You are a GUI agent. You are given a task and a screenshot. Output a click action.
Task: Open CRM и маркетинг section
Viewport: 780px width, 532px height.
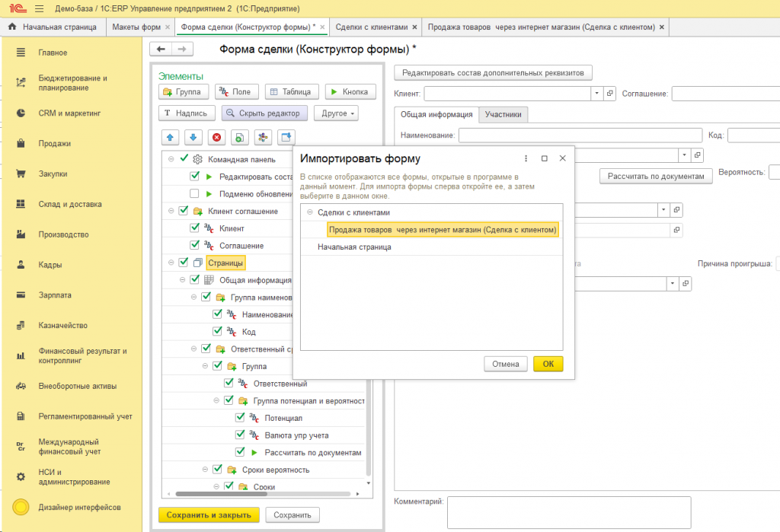pyautogui.click(x=69, y=113)
